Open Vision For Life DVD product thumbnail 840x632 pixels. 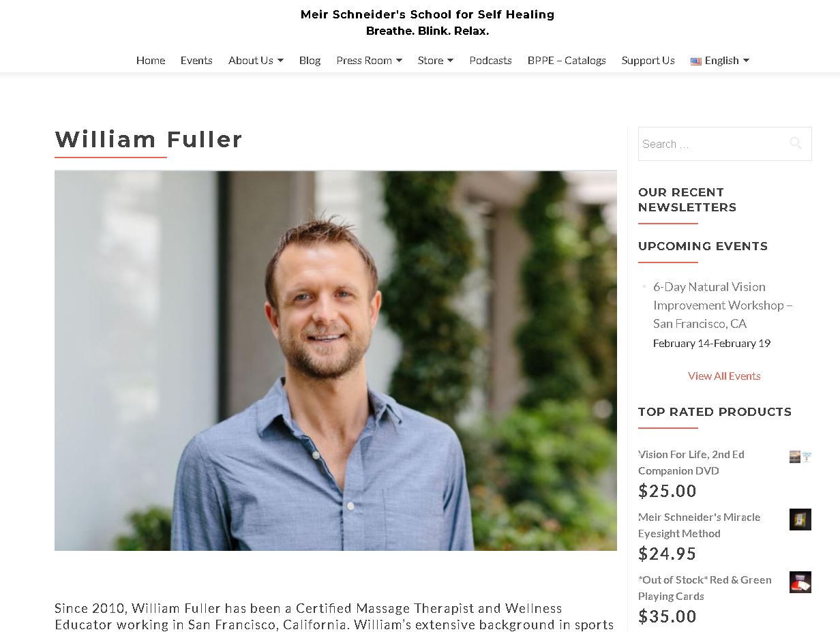(800, 457)
